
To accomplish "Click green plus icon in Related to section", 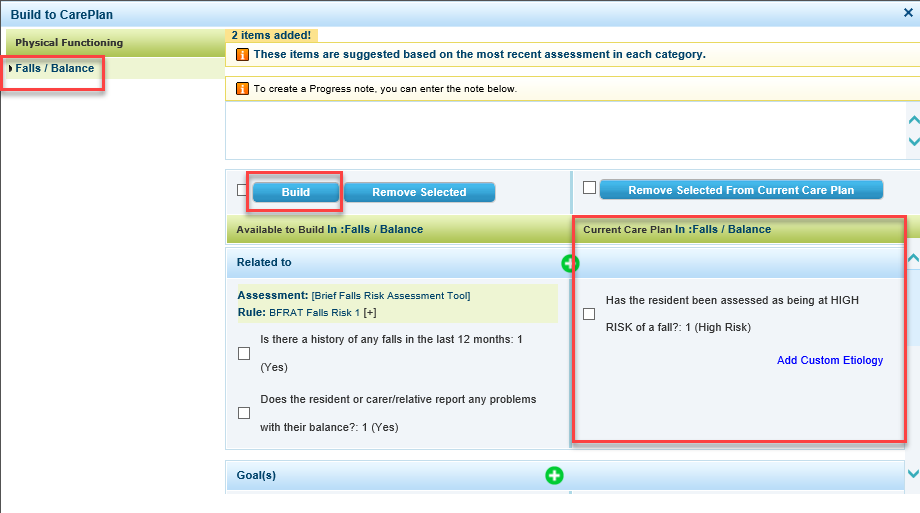I will click(x=570, y=264).
